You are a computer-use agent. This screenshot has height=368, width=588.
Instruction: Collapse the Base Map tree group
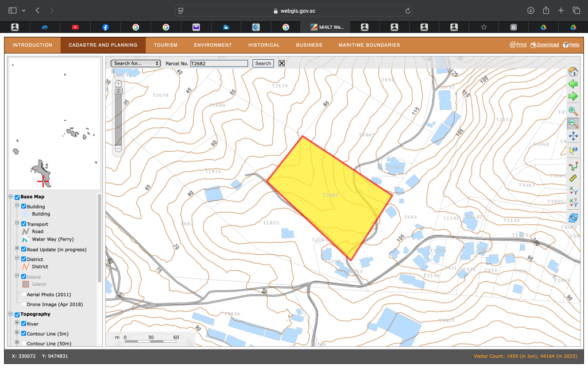click(x=11, y=197)
